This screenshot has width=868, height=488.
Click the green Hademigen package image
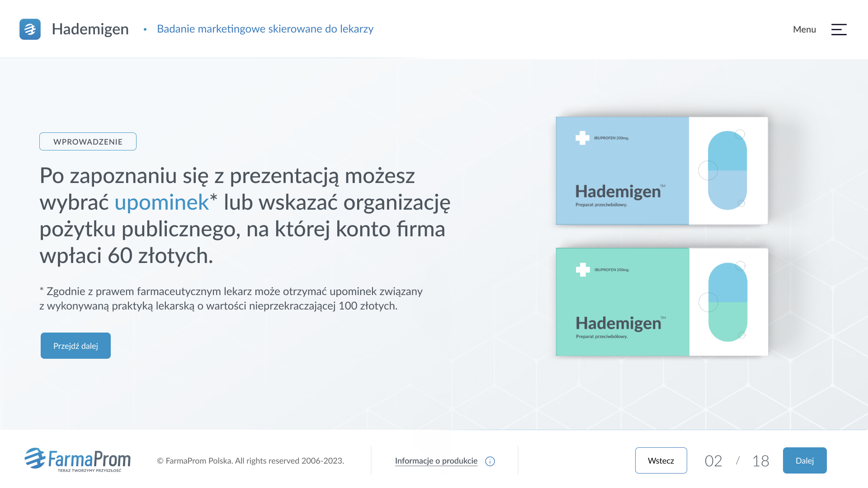pyautogui.click(x=662, y=302)
